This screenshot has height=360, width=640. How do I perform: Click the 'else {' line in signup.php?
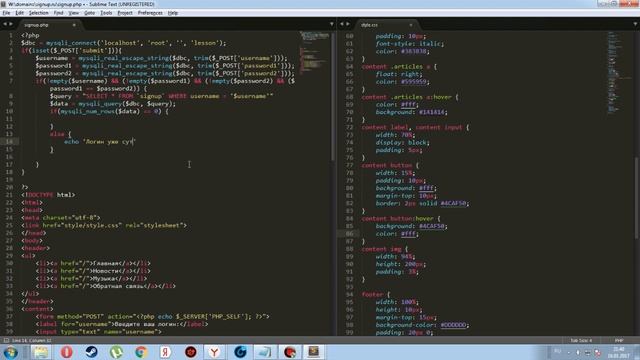(x=60, y=134)
